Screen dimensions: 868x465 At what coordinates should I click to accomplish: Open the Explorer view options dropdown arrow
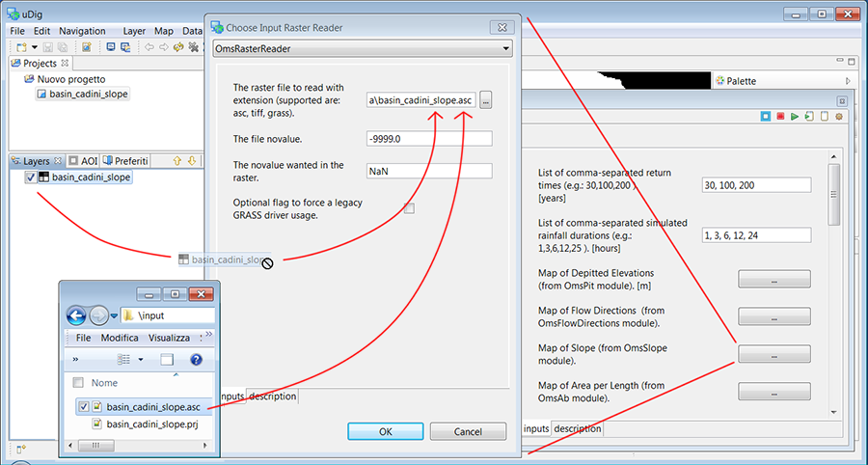141,360
